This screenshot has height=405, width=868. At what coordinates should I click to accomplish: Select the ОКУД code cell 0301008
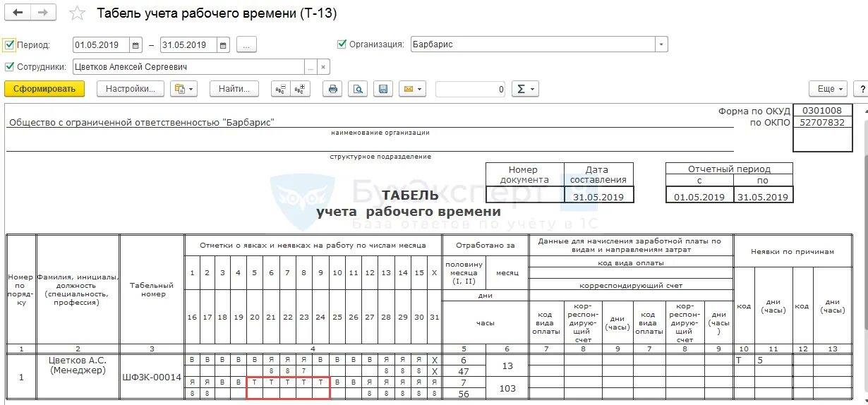click(x=823, y=111)
